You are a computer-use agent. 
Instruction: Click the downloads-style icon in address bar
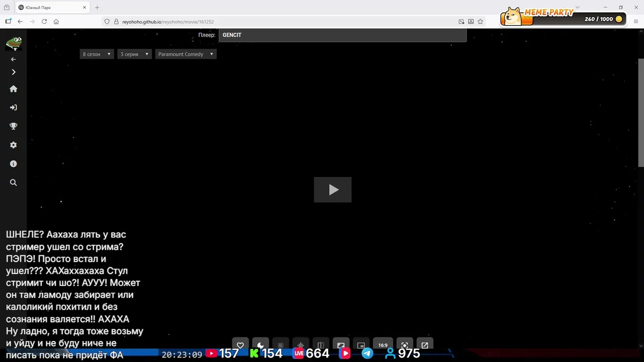tap(471, 22)
